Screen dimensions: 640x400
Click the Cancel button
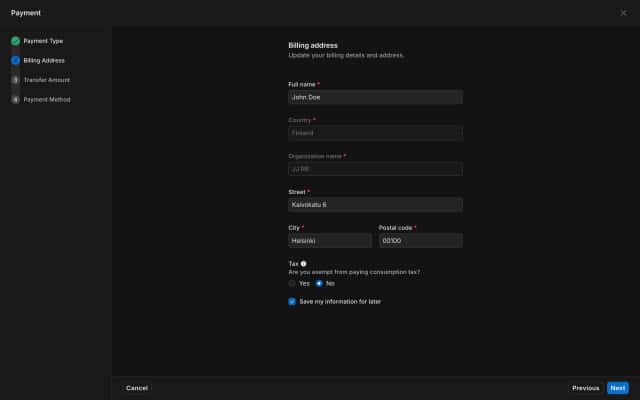pyautogui.click(x=137, y=388)
